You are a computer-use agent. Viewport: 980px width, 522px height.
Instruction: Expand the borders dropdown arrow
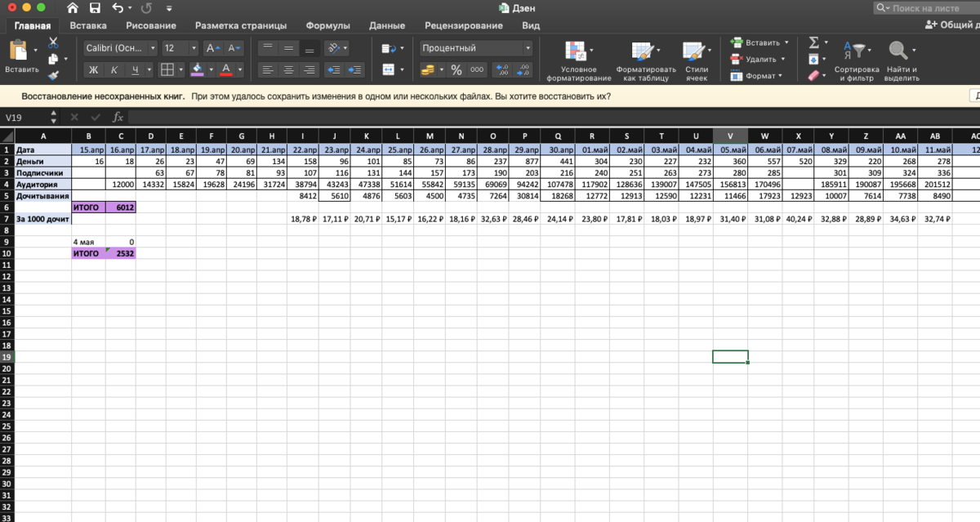point(180,69)
